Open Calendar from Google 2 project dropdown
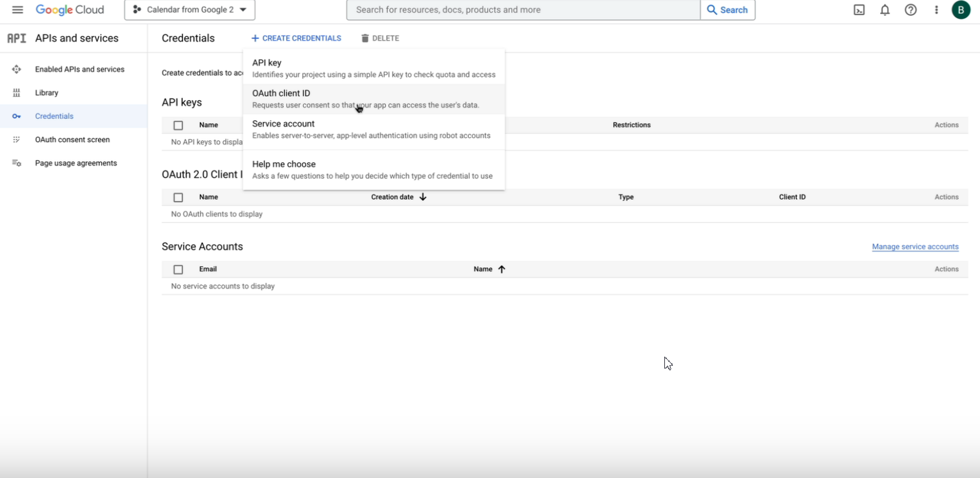The image size is (980, 478). coord(190,10)
